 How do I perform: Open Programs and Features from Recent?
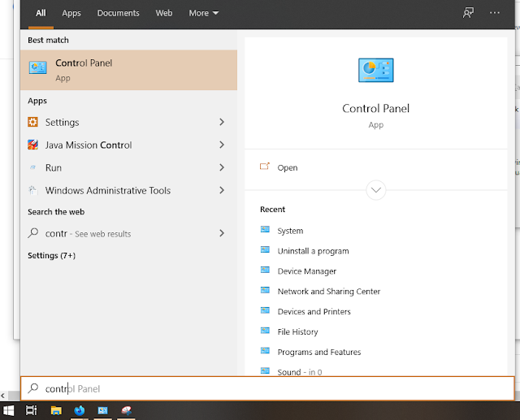click(x=319, y=352)
